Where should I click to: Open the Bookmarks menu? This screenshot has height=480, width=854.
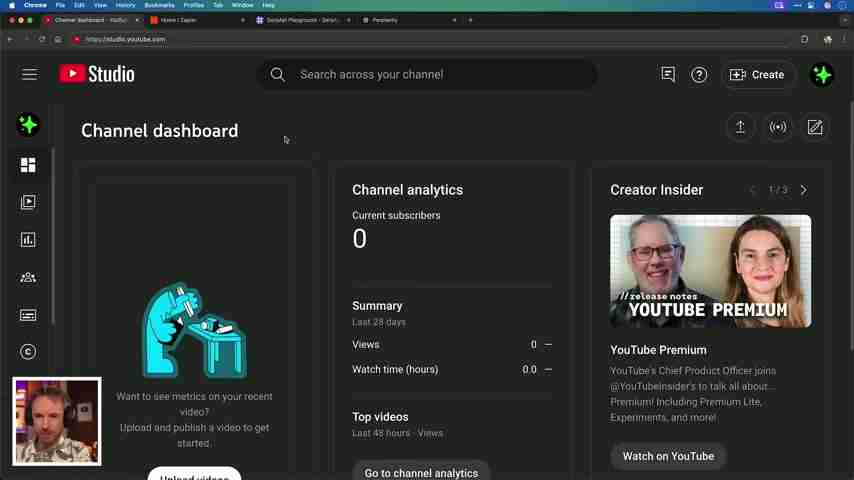(160, 5)
